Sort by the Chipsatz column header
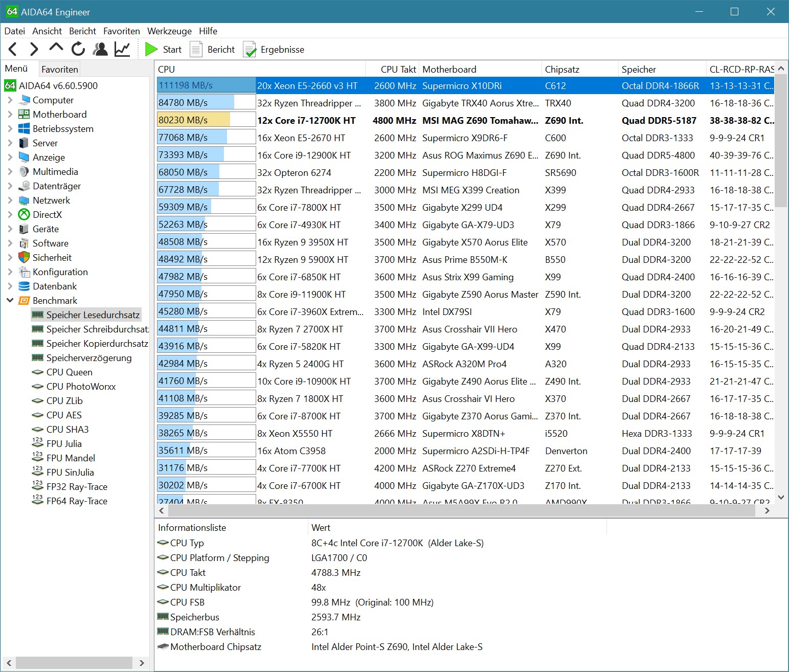The width and height of the screenshot is (789, 672). click(580, 69)
